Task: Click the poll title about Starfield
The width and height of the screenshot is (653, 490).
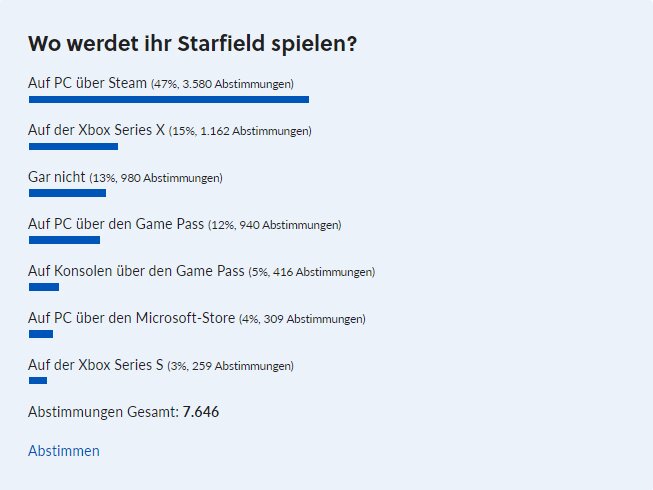Action: (x=194, y=44)
